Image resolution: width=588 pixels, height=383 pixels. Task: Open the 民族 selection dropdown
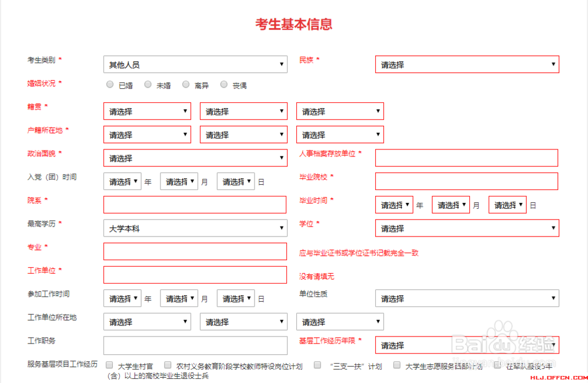(467, 64)
